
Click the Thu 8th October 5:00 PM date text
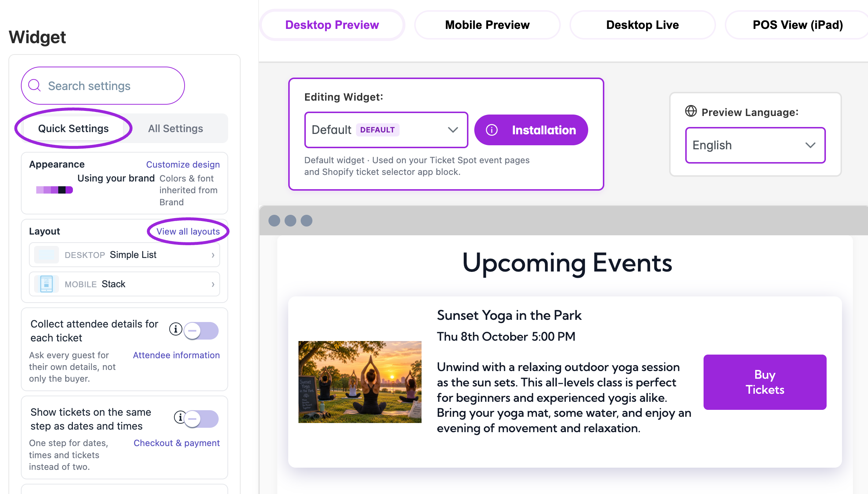pyautogui.click(x=506, y=337)
